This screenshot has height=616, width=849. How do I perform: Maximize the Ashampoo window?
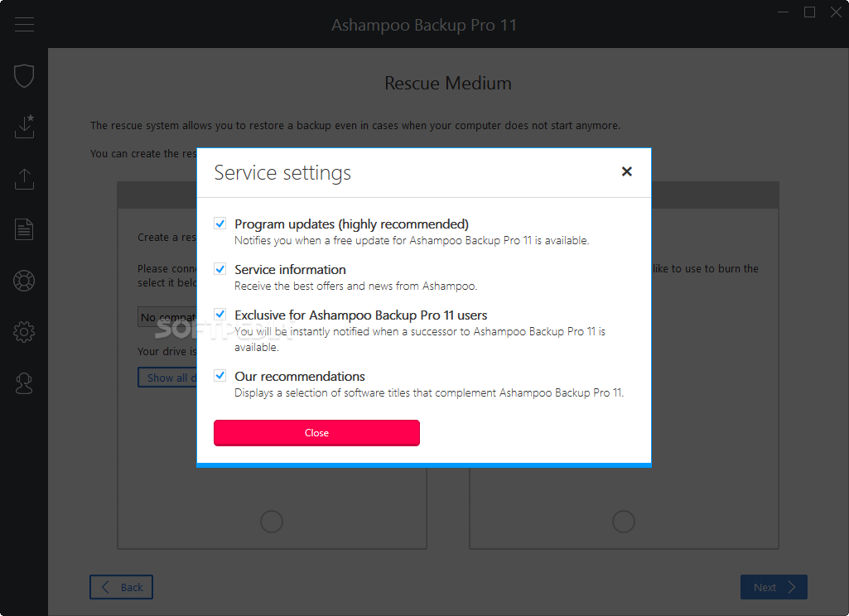[809, 12]
